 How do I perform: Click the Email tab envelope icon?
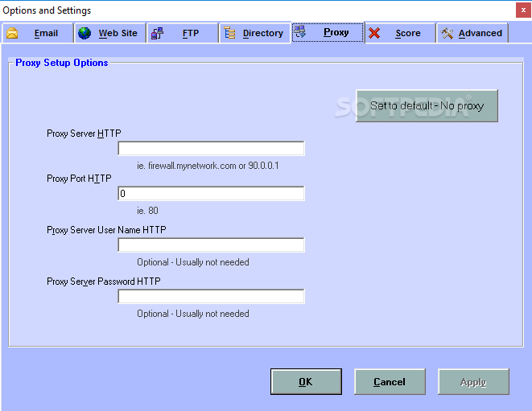12,33
